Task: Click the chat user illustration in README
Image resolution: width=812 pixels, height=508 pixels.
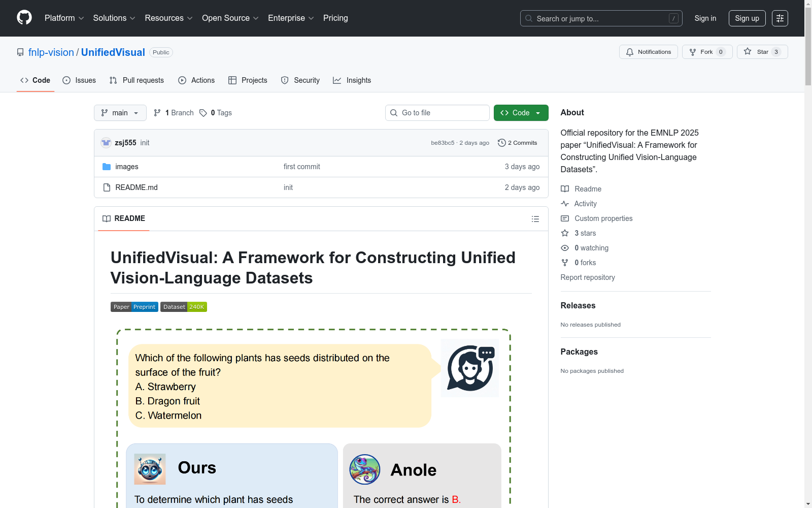Action: (x=470, y=368)
